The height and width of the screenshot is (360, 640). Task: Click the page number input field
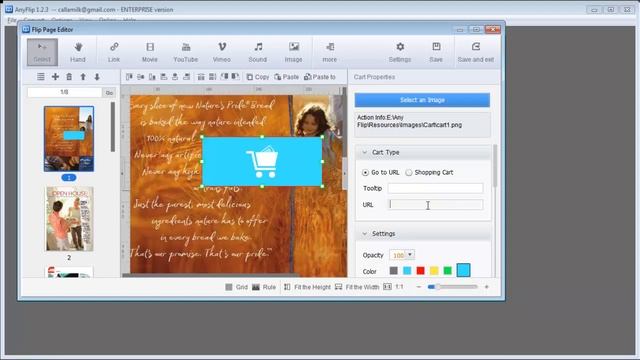[64, 93]
